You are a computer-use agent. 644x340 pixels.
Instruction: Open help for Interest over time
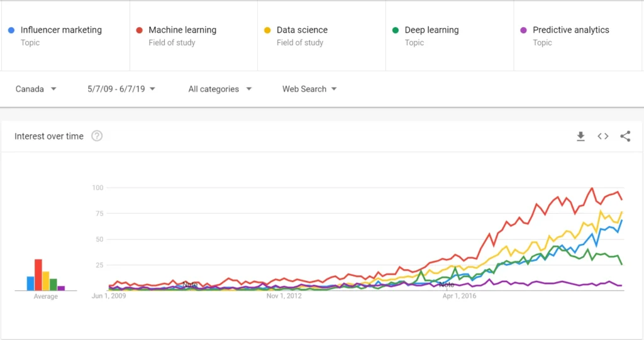[97, 136]
